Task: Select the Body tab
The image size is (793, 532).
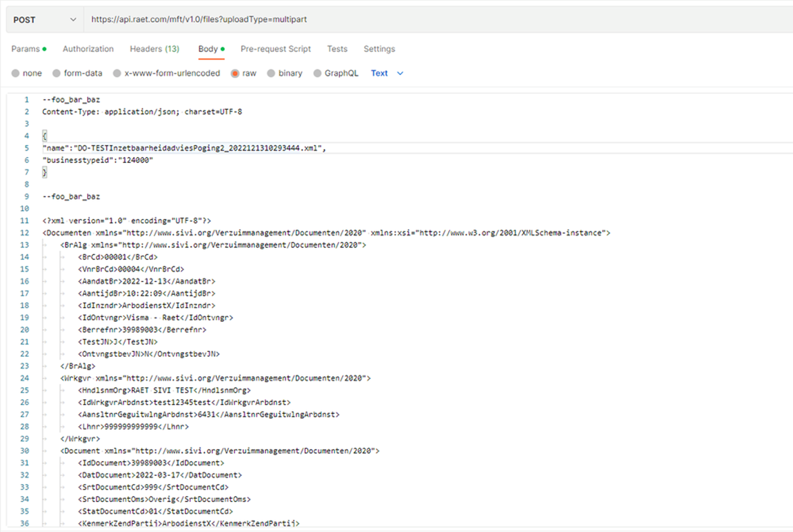Action: 208,49
